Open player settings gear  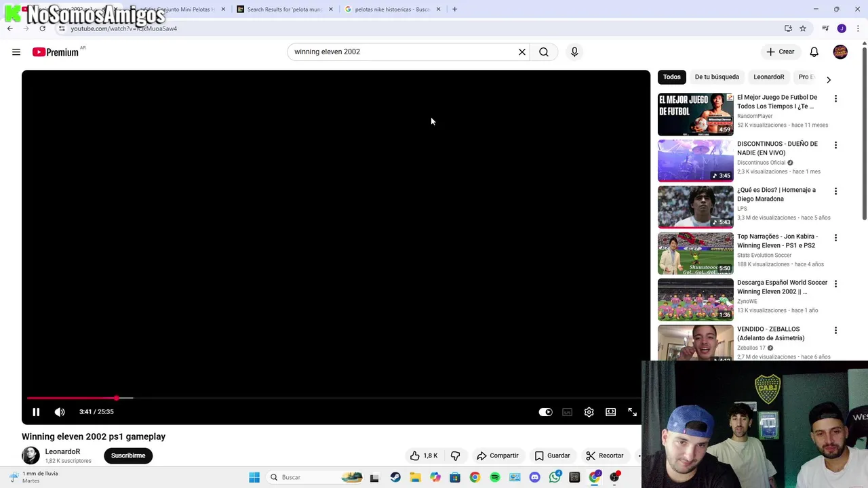[589, 412]
